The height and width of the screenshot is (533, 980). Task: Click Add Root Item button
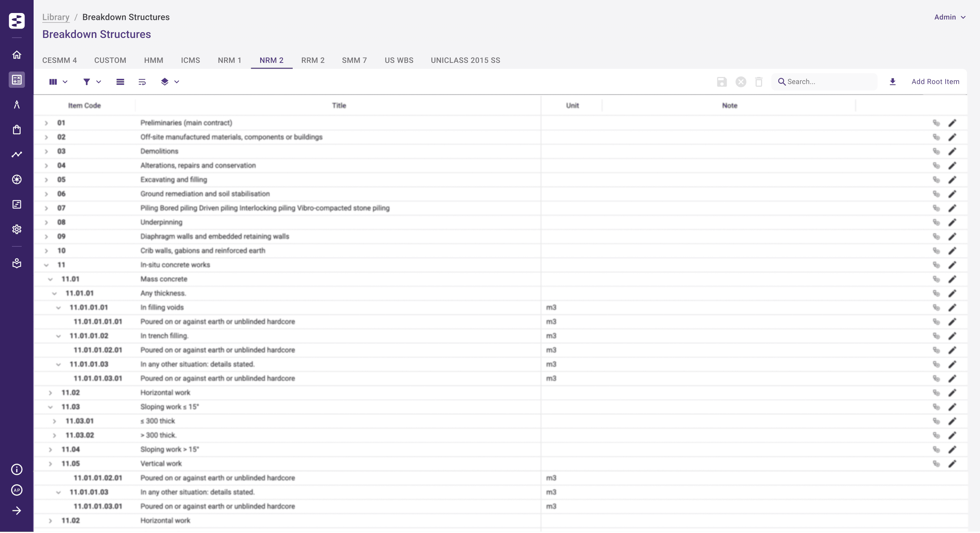coord(935,81)
